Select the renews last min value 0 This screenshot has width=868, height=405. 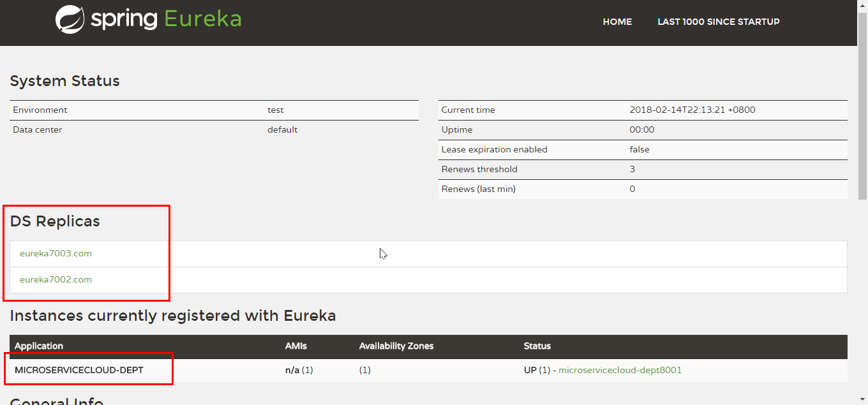point(632,189)
